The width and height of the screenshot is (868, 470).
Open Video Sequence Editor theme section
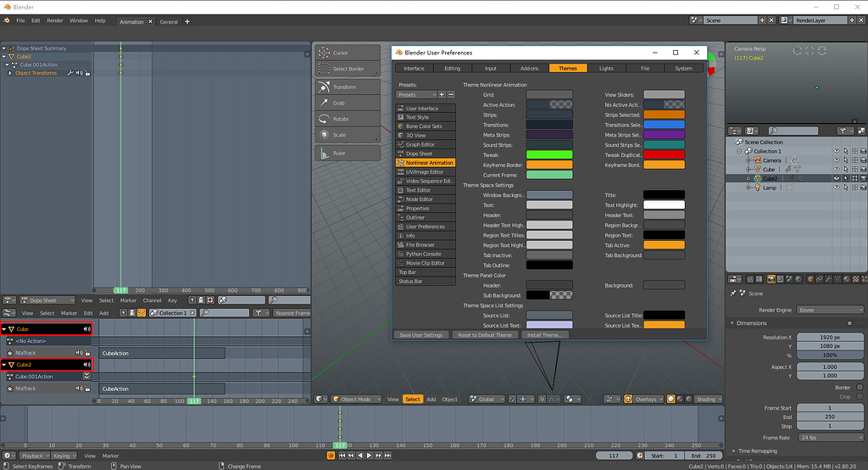(x=426, y=181)
